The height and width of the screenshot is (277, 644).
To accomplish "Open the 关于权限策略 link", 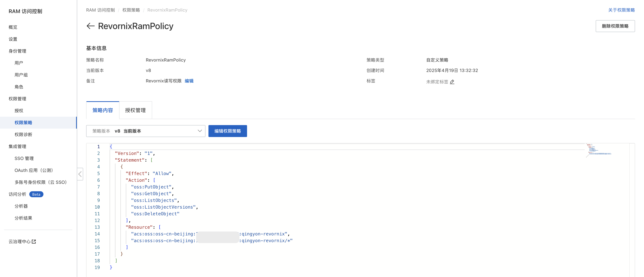I will click(621, 10).
